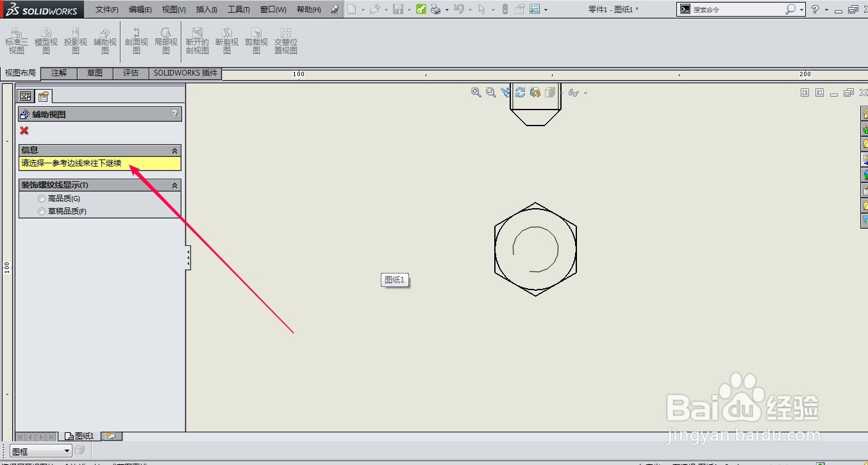Click the Detail View (局部视图) tool
Screen dimensions: 868x465
pos(166,41)
